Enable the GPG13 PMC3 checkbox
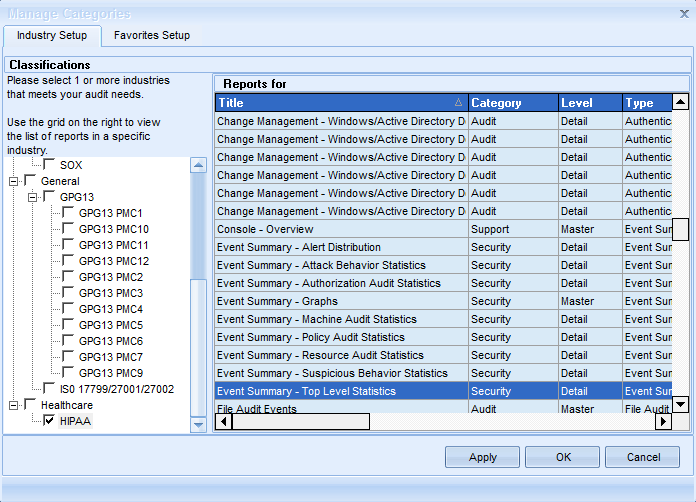Image resolution: width=696 pixels, height=502 pixels. coord(68,292)
